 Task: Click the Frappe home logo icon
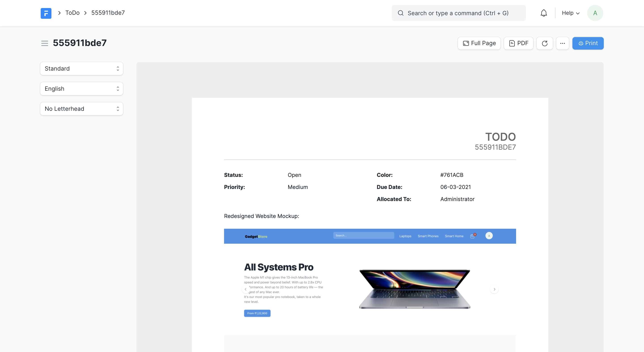[46, 13]
